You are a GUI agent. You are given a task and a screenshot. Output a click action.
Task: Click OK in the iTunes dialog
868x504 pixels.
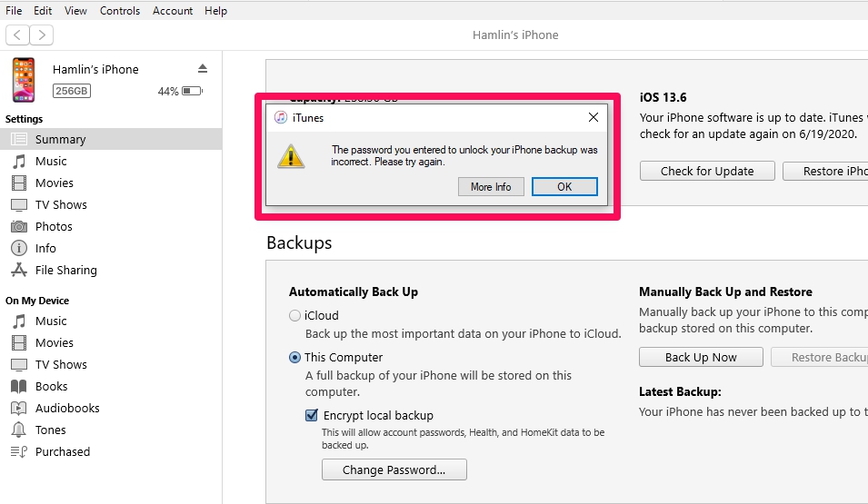(564, 187)
